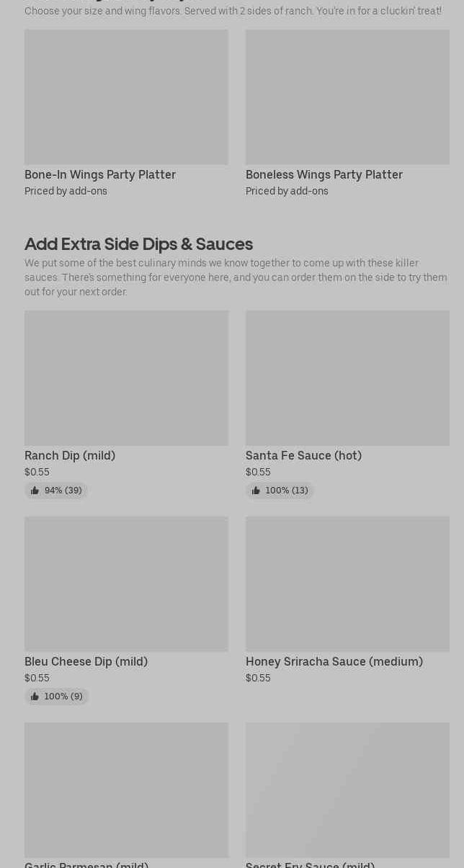This screenshot has height=868, width=464.
Task: Click "Priced by add-ons" under Boneless Wings Platter
Action: click(x=287, y=192)
